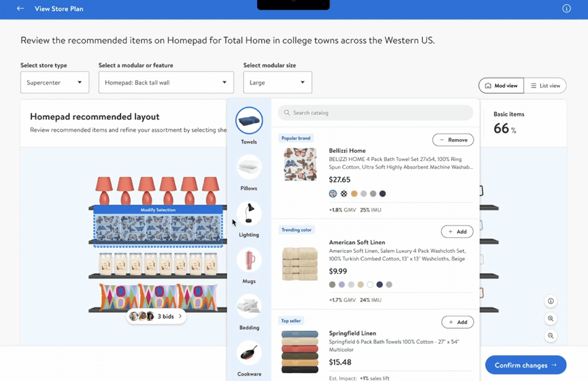Image resolution: width=588 pixels, height=381 pixels.
Task: Zoom out of the shelf layout
Action: [x=551, y=336]
